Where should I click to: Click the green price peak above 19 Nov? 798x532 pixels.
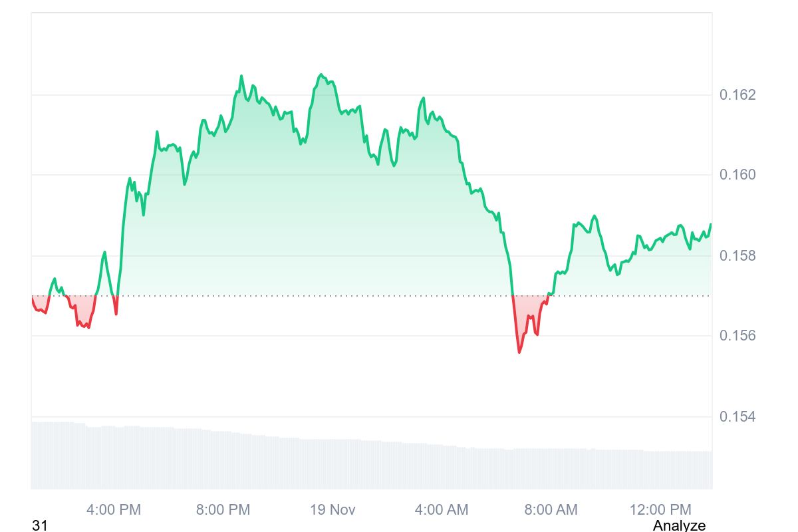point(321,75)
